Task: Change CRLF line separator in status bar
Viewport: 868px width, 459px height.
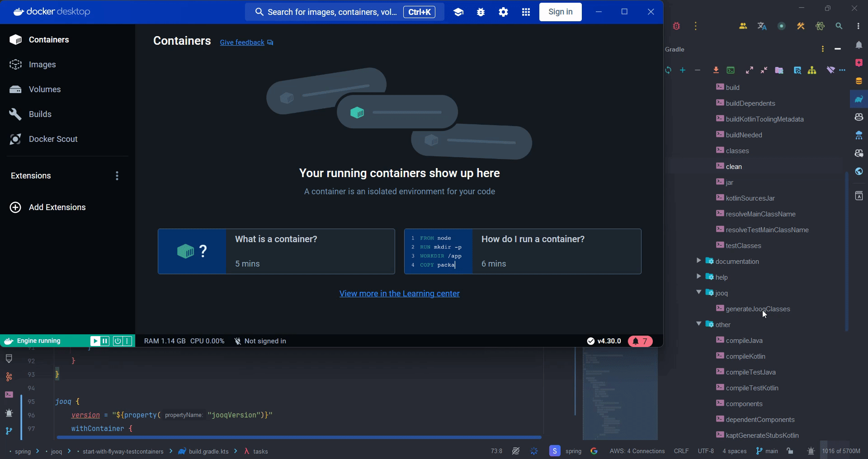Action: (681, 451)
